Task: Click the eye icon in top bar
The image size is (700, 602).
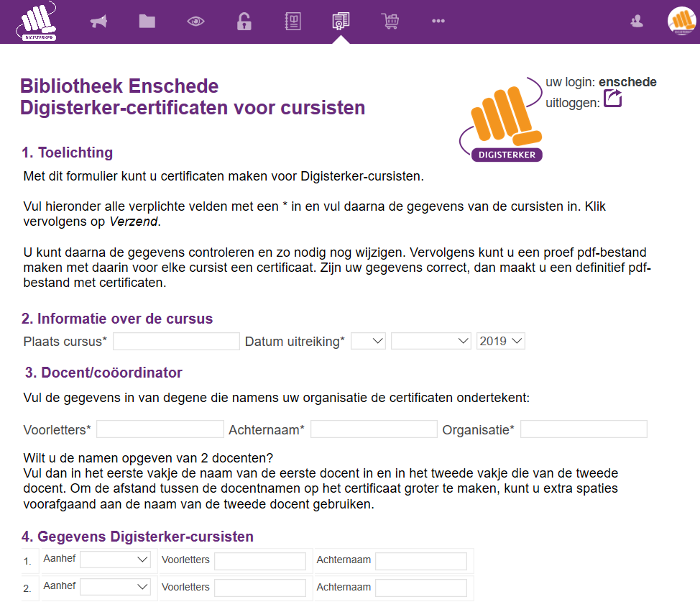Action: click(195, 21)
